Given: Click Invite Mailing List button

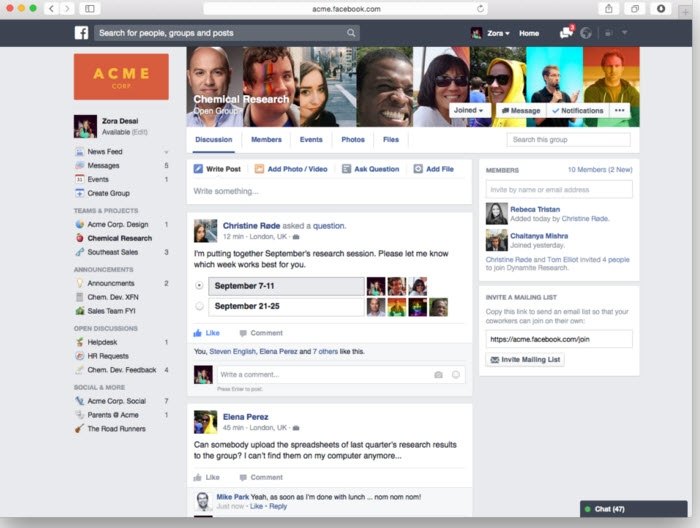Looking at the screenshot, I should tap(525, 360).
